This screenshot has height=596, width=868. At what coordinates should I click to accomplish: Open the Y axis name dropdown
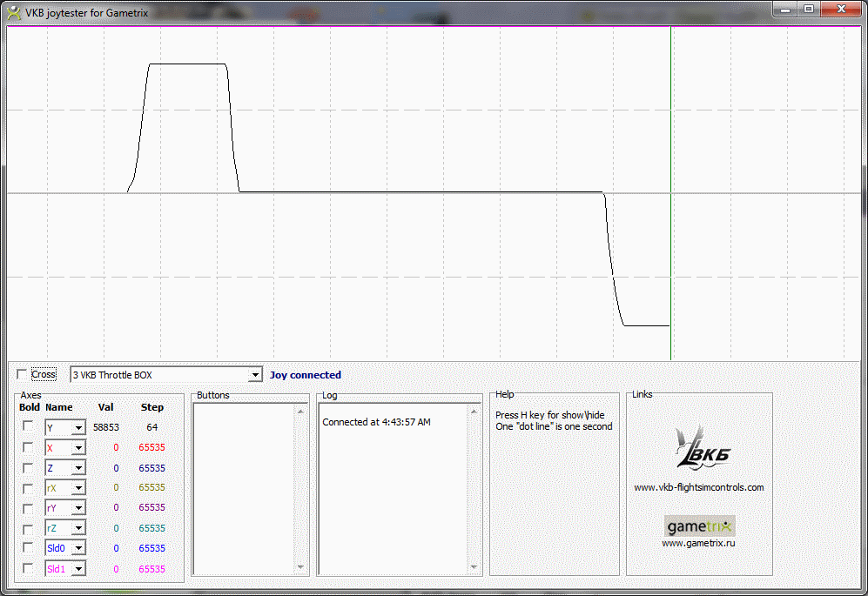click(78, 428)
